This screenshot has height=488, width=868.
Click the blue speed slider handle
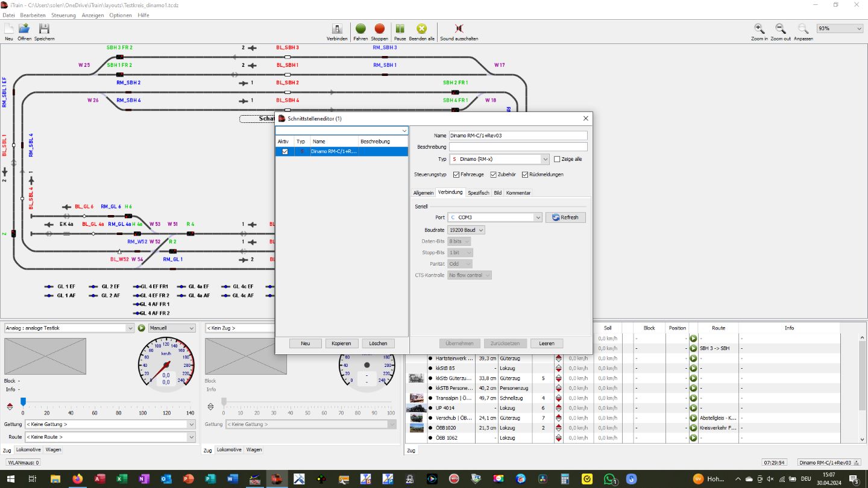click(x=23, y=401)
